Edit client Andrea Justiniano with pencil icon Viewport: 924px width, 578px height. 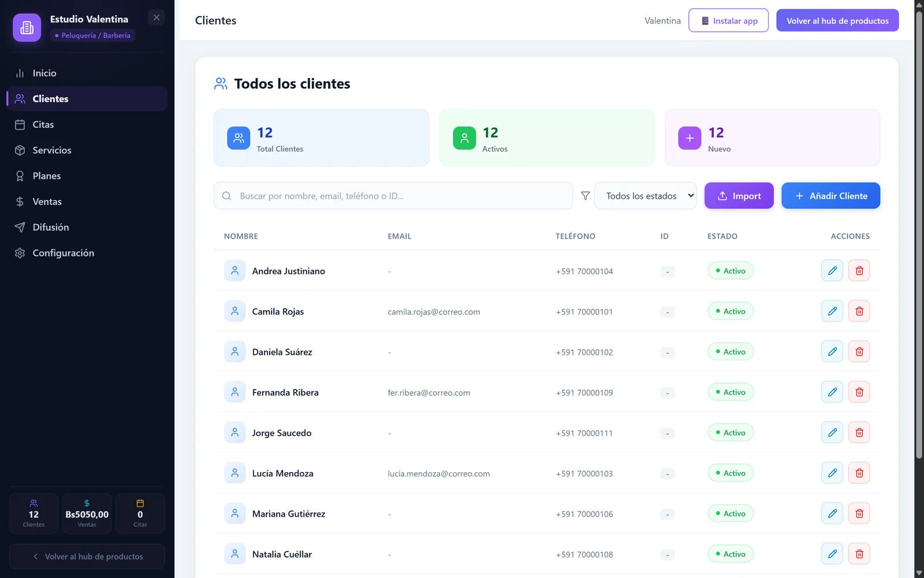(832, 271)
